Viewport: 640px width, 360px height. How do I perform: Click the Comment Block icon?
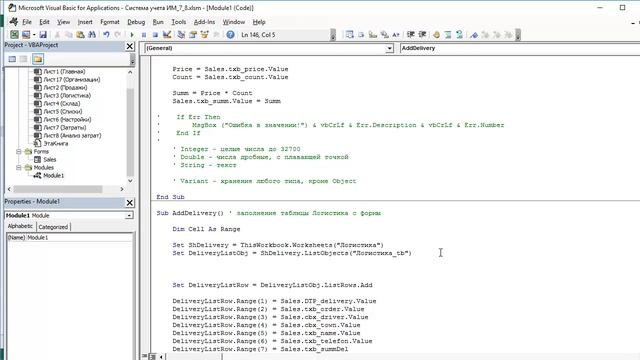(x=448, y=35)
